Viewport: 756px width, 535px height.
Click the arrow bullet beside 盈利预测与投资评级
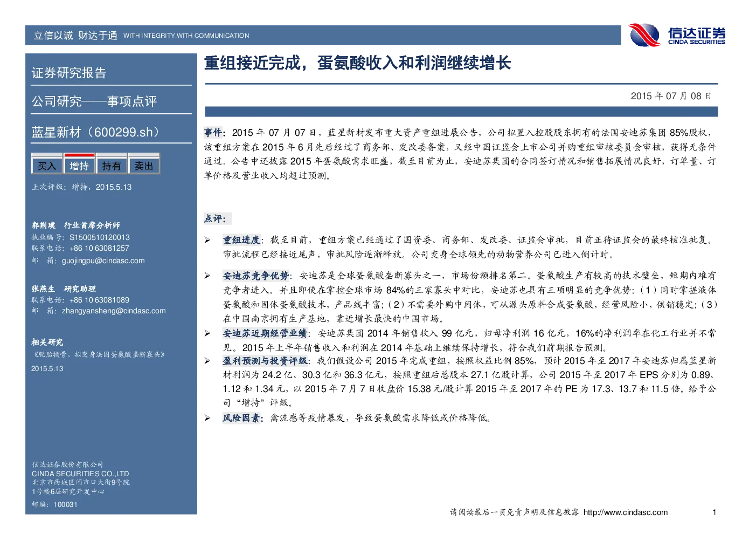pyautogui.click(x=207, y=361)
